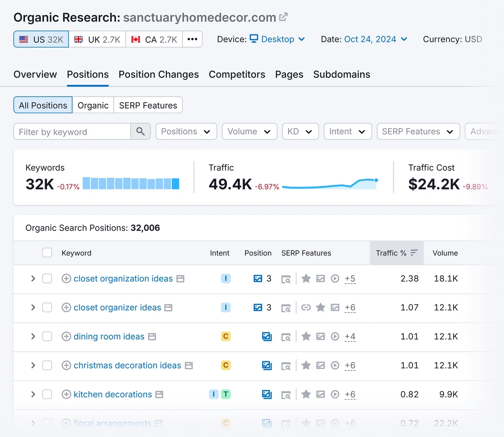This screenshot has height=437, width=504.
Task: Click the Keywords trend bar chart
Action: click(131, 183)
